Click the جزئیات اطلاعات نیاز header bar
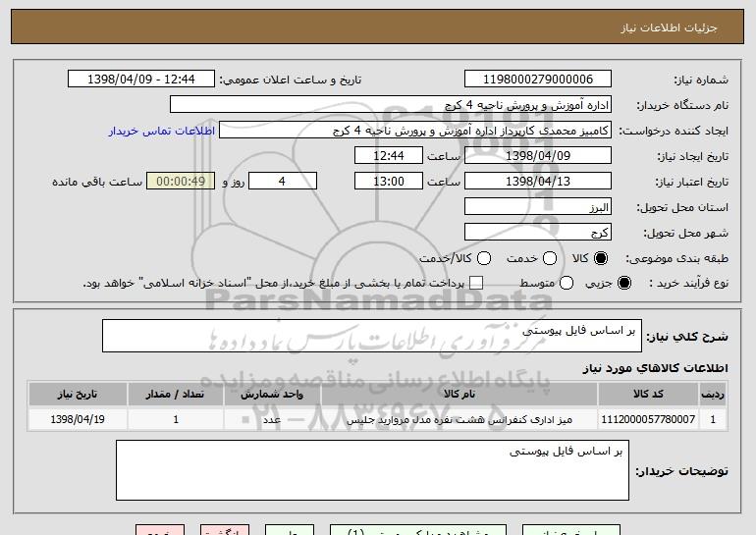Viewport: 756px width, 535px height. pos(378,27)
